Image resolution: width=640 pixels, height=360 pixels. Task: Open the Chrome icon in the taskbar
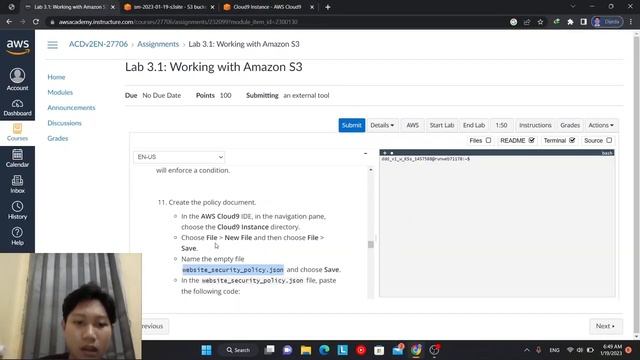[x=416, y=350]
